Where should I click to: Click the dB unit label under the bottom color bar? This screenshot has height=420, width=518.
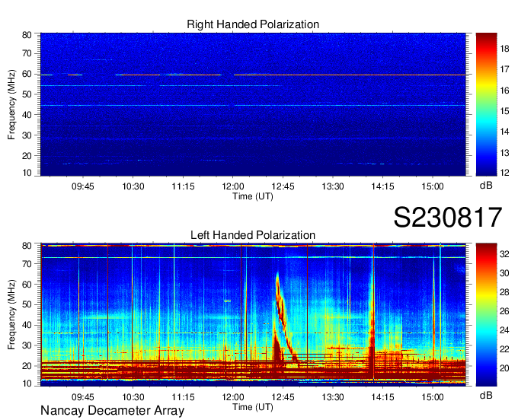[486, 396]
